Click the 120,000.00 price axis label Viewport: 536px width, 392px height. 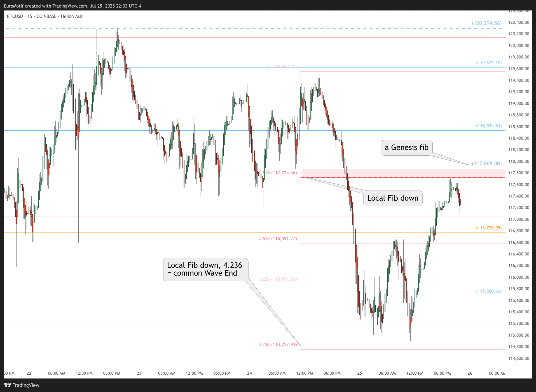[x=519, y=46]
